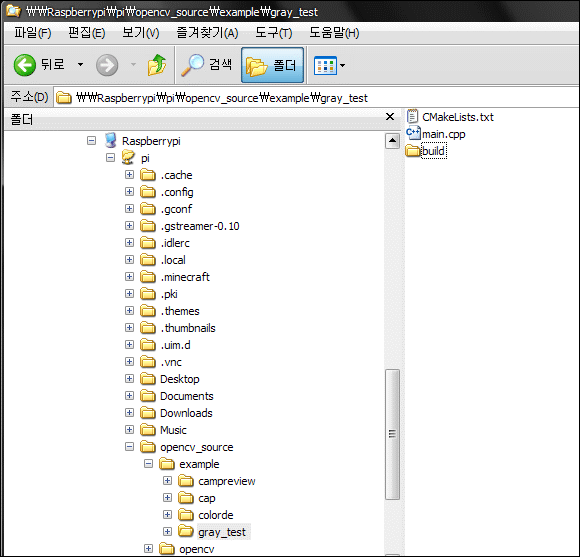Select the campreview tree label
The height and width of the screenshot is (557, 580).
click(227, 481)
